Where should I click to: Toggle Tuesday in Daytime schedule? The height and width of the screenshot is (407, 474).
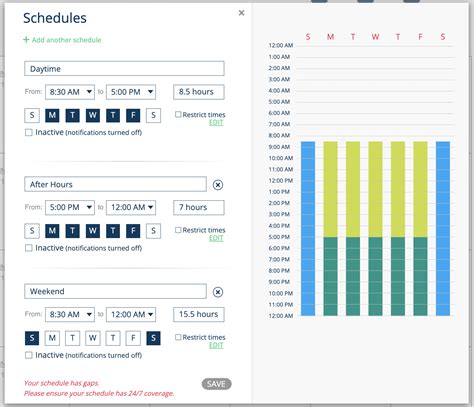pyautogui.click(x=72, y=115)
